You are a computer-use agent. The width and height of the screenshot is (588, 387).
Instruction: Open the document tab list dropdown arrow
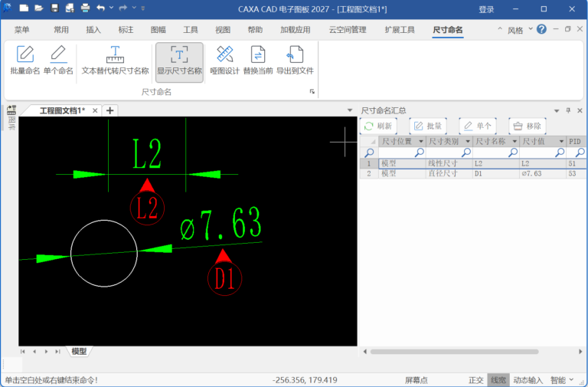[350, 110]
